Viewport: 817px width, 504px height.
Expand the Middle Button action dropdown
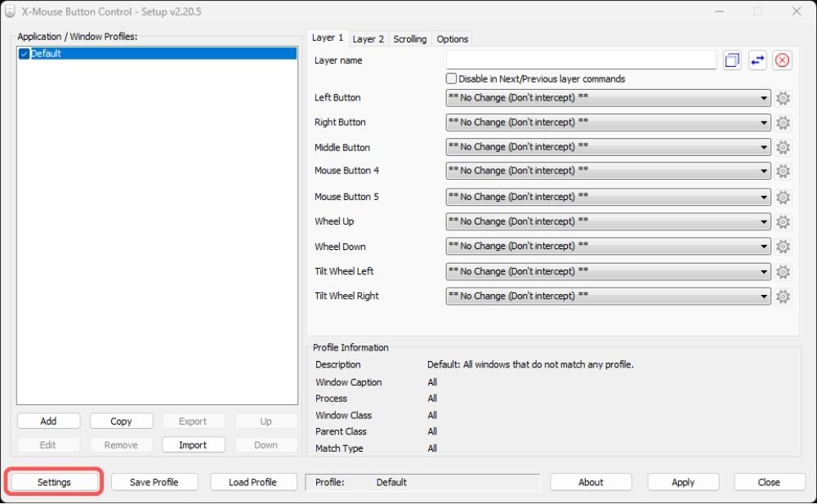point(608,147)
